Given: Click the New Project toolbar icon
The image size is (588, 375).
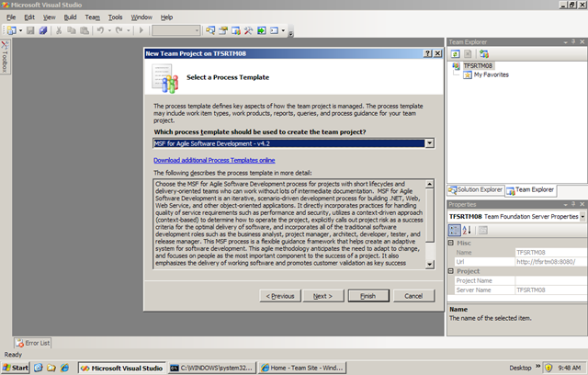Looking at the screenshot, I should (x=12, y=30).
